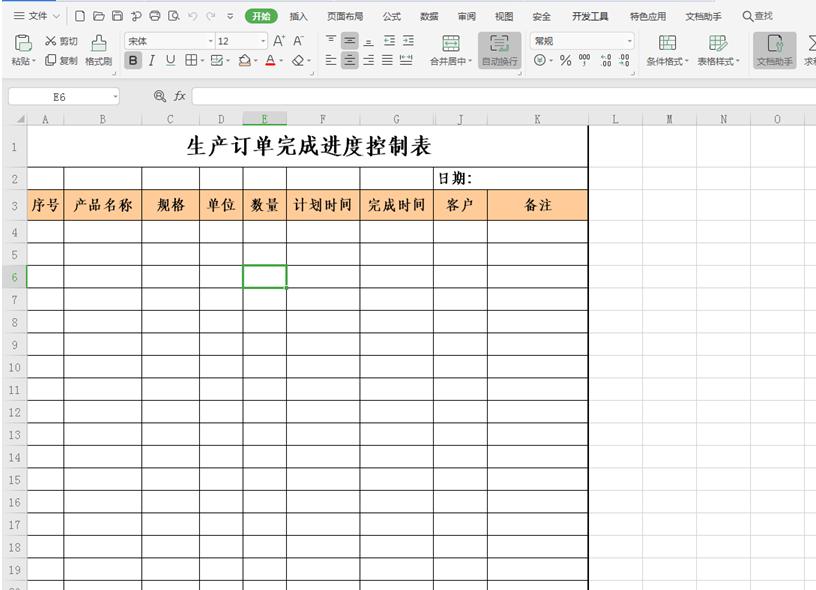Click the save icon
This screenshot has height=590, width=816.
click(x=117, y=17)
